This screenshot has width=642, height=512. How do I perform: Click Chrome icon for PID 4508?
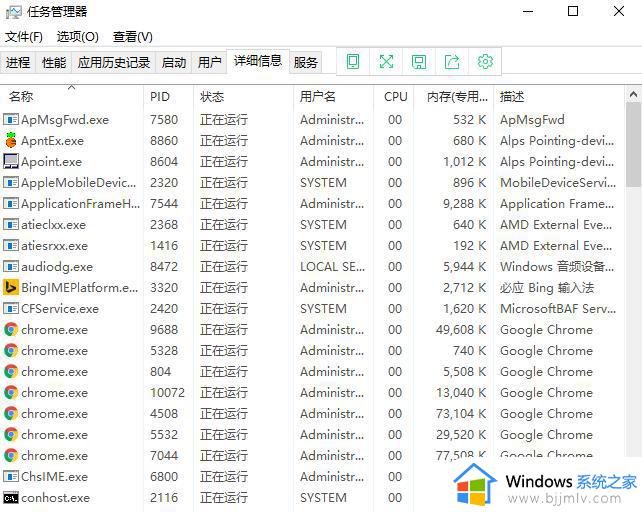point(11,413)
